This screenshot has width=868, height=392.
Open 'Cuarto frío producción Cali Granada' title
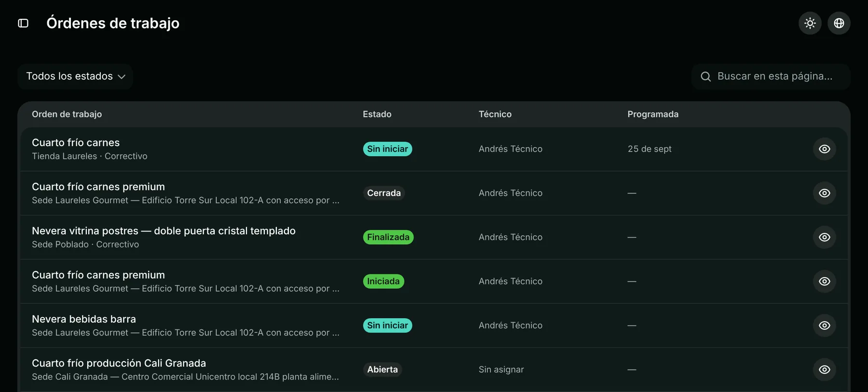(x=119, y=363)
